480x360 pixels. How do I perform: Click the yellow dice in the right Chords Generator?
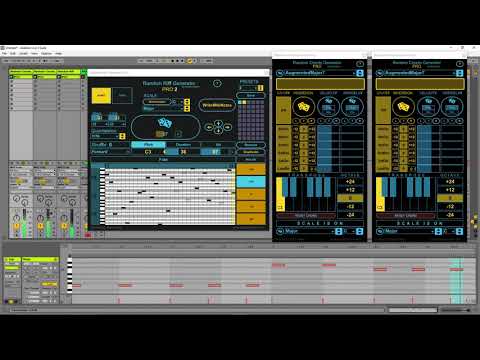click(403, 107)
